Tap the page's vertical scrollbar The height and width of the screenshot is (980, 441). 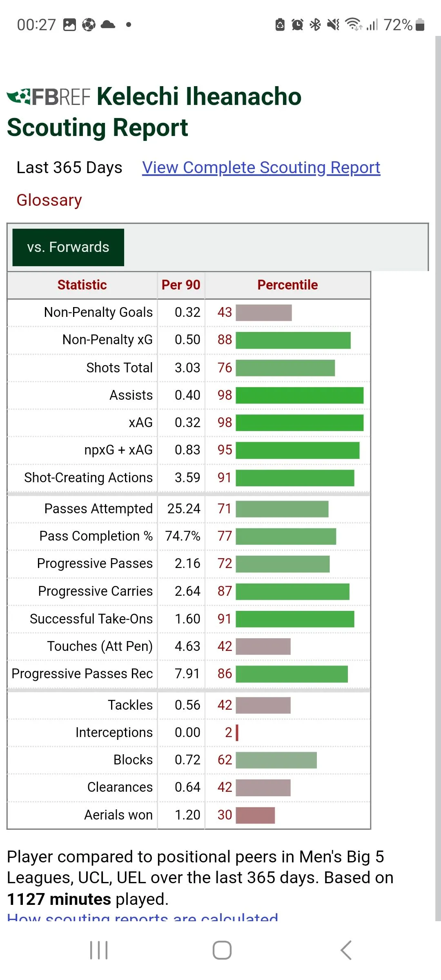(x=438, y=478)
